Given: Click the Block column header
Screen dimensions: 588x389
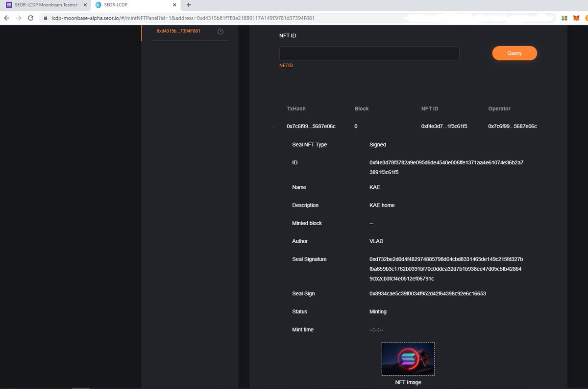Looking at the screenshot, I should click(x=361, y=108).
